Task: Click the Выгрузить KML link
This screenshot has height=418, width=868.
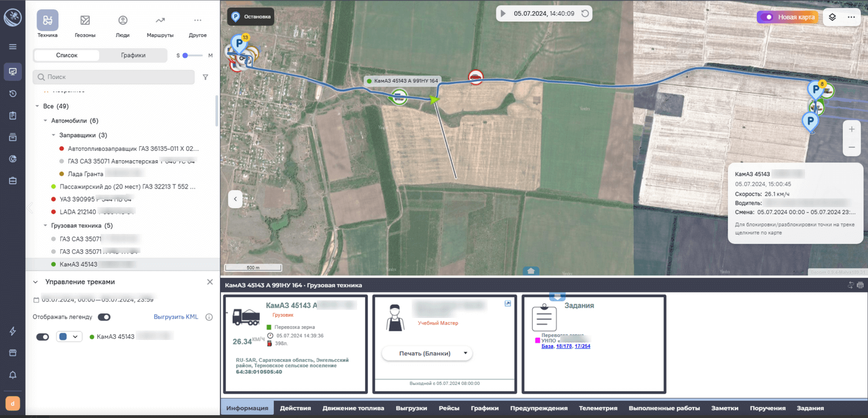Action: 176,317
